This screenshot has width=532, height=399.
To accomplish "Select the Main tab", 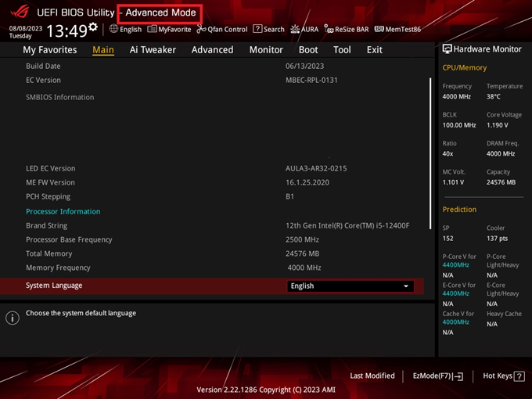I will 103,50.
